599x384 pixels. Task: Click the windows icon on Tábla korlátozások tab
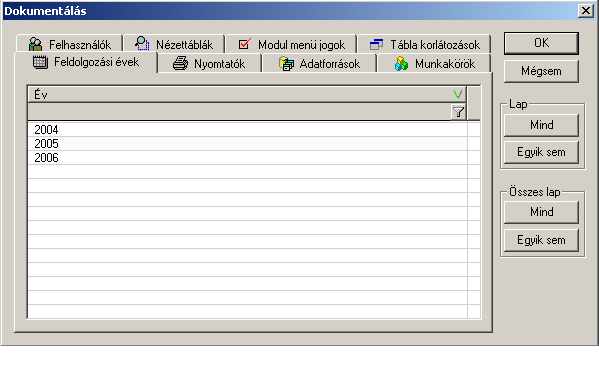point(376,44)
